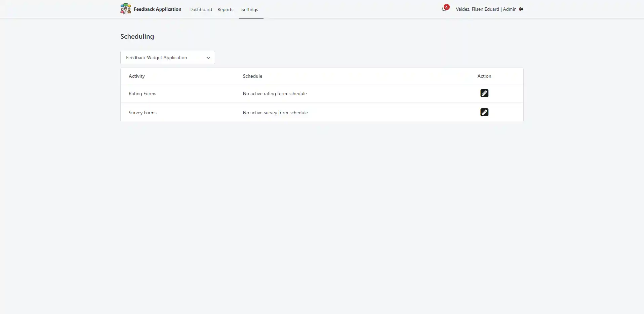The height and width of the screenshot is (314, 644).
Task: Edit the Rating Forms schedule
Action: (484, 93)
